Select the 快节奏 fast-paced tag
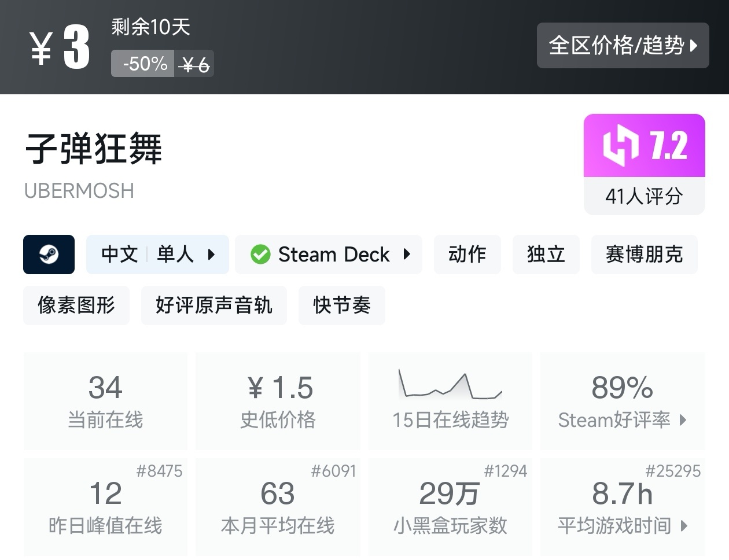Image resolution: width=729 pixels, height=560 pixels. click(x=341, y=305)
